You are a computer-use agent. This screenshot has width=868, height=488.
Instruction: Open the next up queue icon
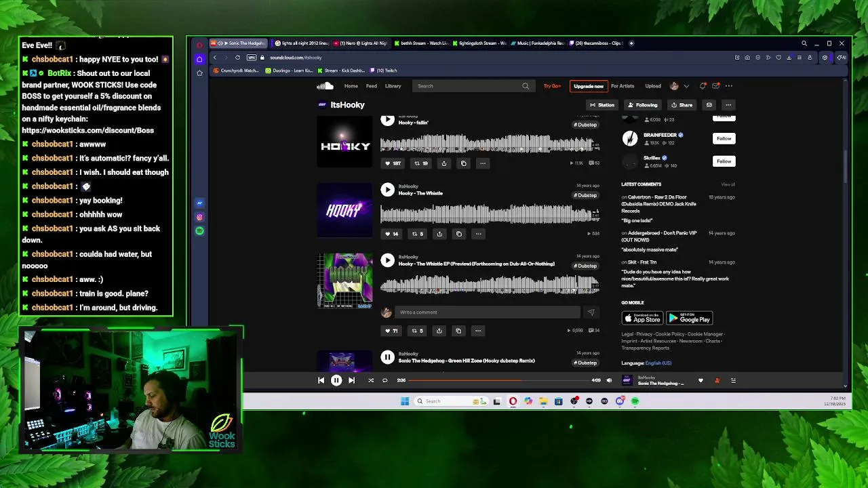click(x=733, y=381)
